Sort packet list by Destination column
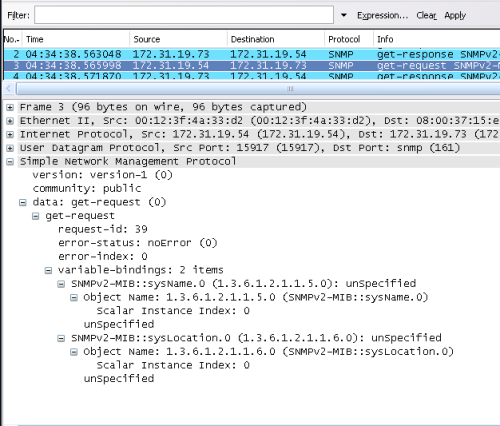 [x=276, y=39]
